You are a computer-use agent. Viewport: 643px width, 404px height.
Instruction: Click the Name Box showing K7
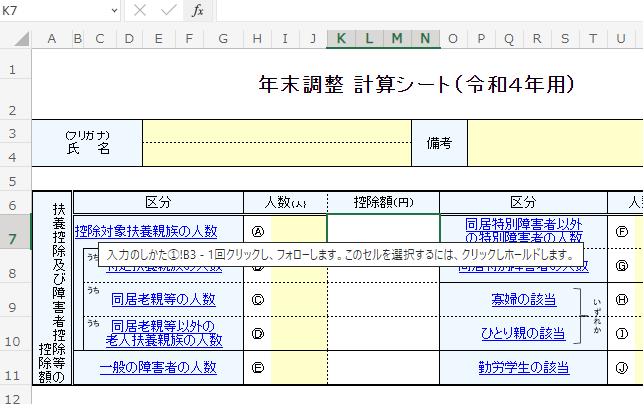[55, 11]
